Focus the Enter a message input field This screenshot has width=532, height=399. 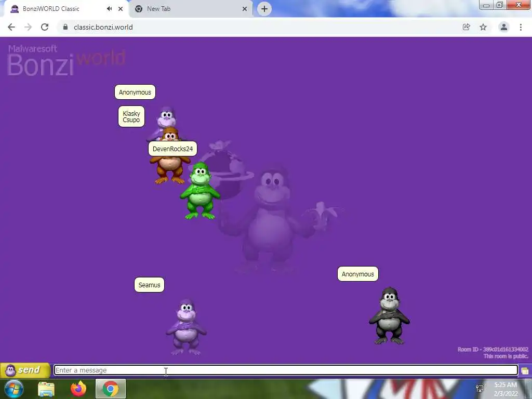(x=286, y=370)
